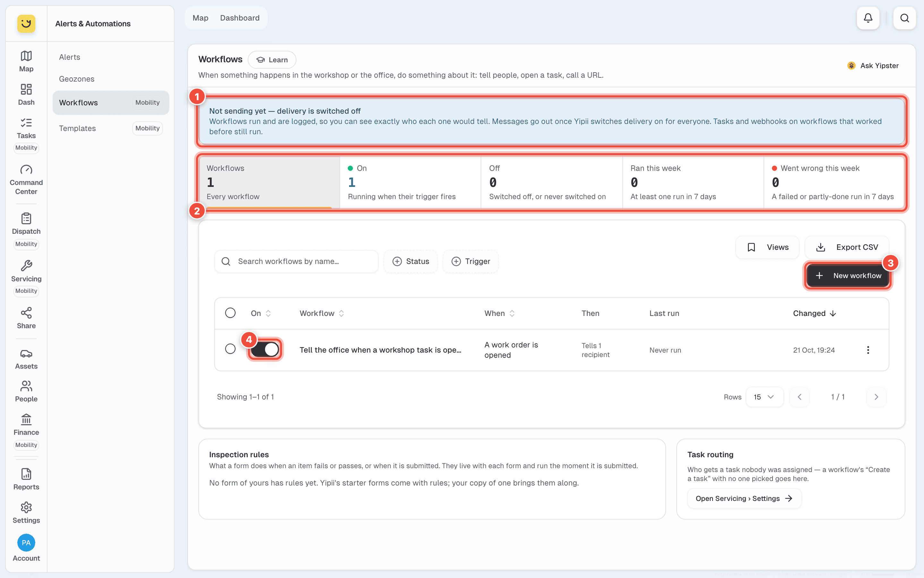
Task: Add a Status filter
Action: (410, 261)
